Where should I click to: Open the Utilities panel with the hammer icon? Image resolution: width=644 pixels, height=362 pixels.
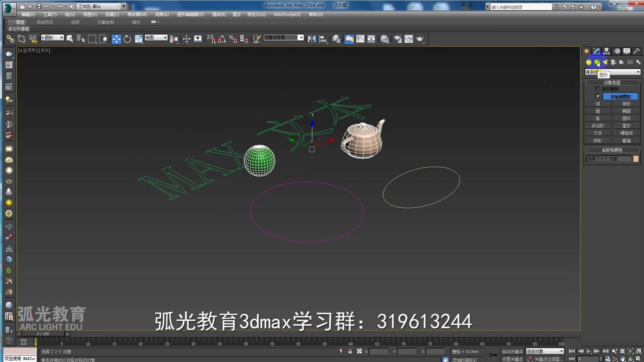tap(637, 51)
